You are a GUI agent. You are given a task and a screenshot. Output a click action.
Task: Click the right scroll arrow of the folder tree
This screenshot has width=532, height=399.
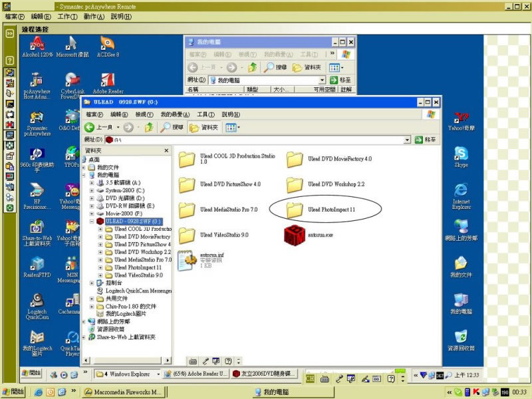click(168, 360)
